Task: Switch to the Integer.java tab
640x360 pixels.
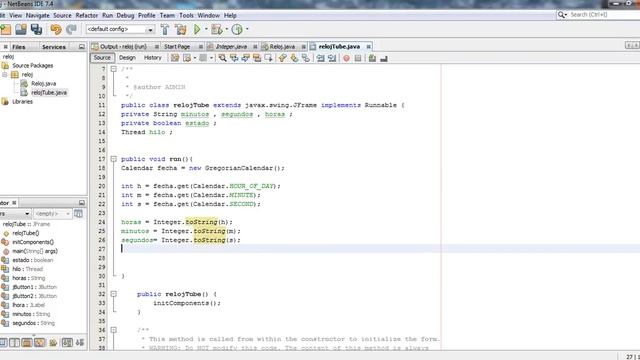Action: click(231, 47)
